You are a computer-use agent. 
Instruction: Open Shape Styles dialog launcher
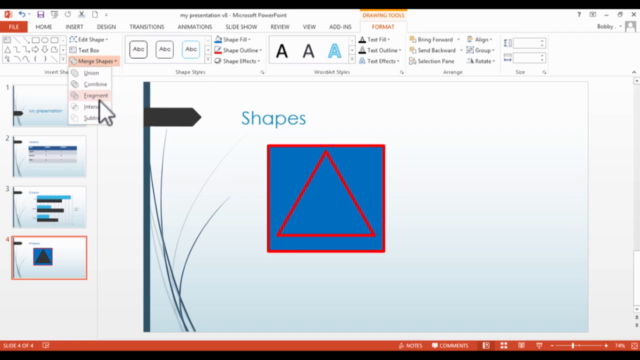pos(262,72)
